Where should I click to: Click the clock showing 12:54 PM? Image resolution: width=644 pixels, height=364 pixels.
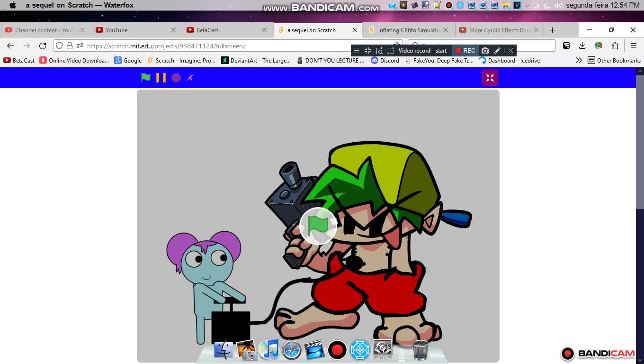click(x=603, y=5)
